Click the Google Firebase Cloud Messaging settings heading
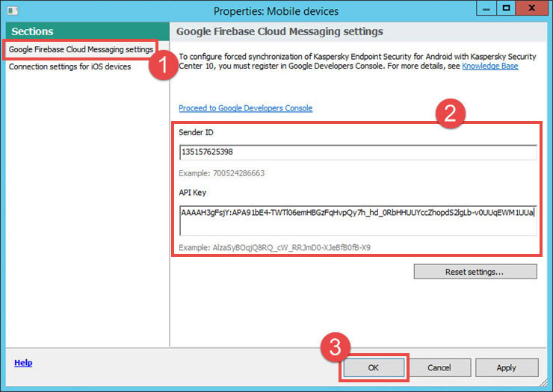The width and height of the screenshot is (553, 392). (x=279, y=31)
